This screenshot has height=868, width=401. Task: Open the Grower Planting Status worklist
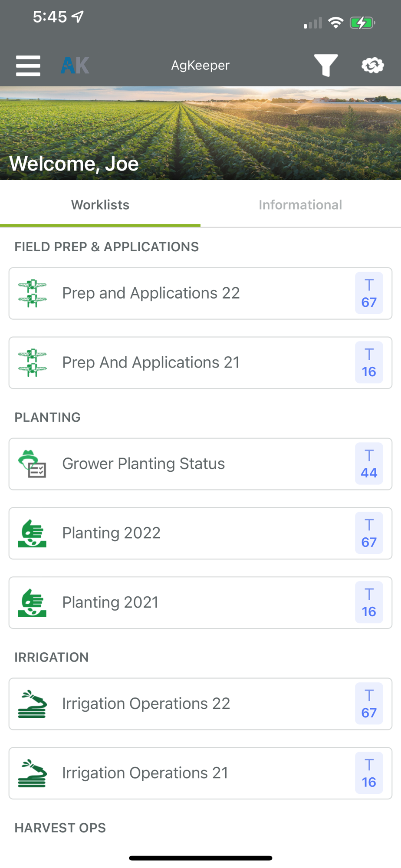tap(143, 464)
